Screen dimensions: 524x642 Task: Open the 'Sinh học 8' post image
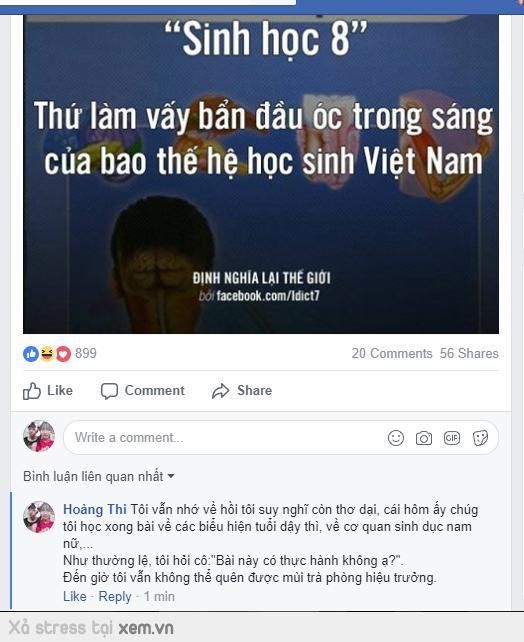click(261, 174)
